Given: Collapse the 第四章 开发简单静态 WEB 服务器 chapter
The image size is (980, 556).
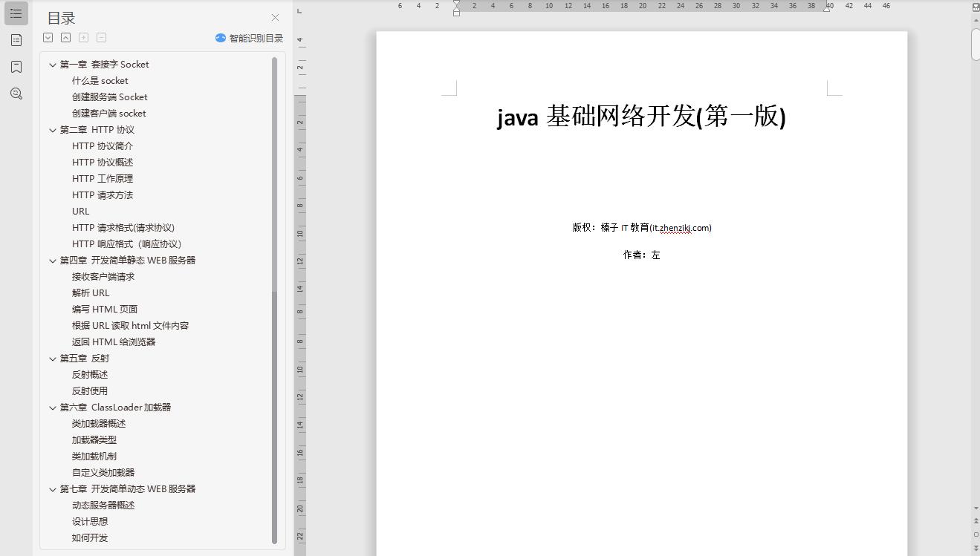Looking at the screenshot, I should tap(53, 261).
